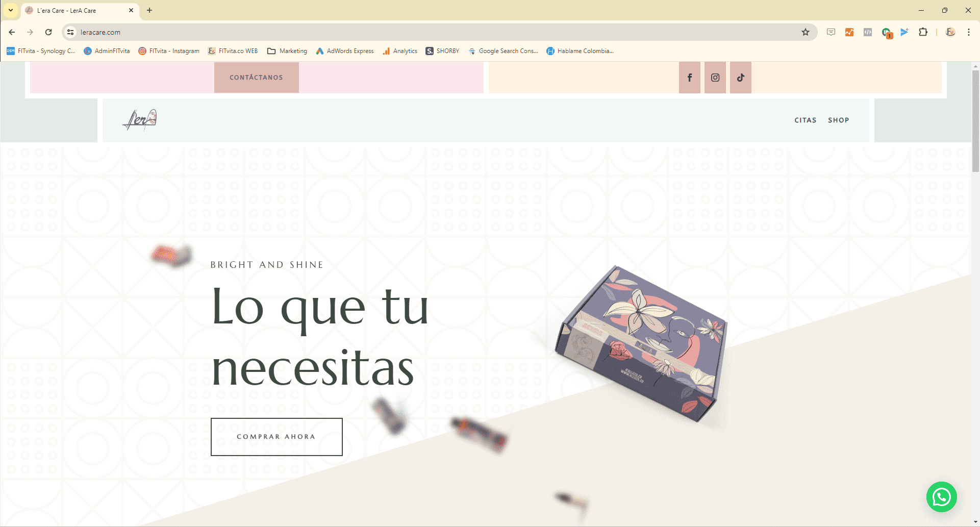Click the product box image
The width and height of the screenshot is (980, 527).
tap(642, 343)
